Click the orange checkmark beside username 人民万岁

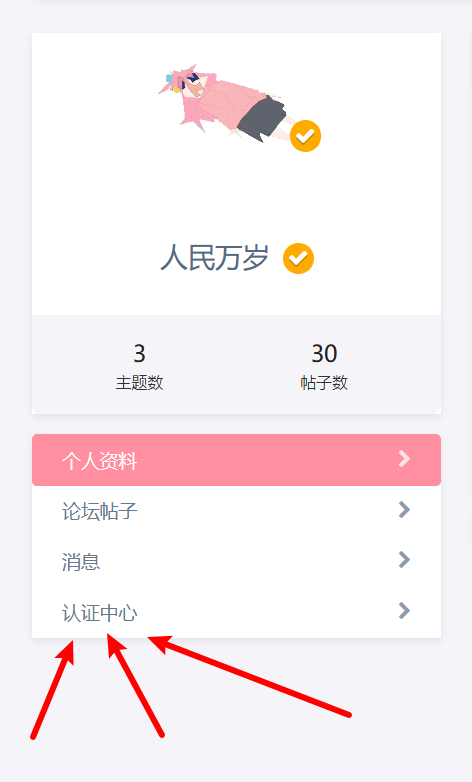point(298,258)
